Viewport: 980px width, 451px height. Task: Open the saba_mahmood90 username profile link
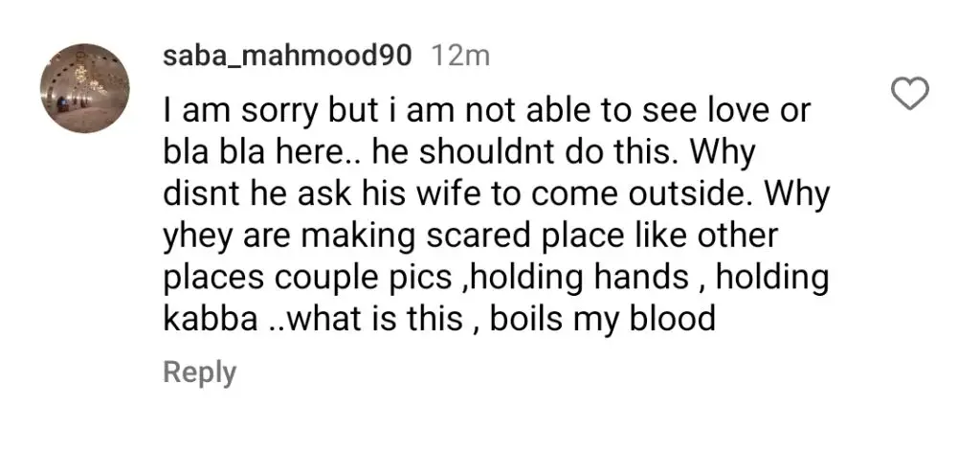tap(287, 56)
